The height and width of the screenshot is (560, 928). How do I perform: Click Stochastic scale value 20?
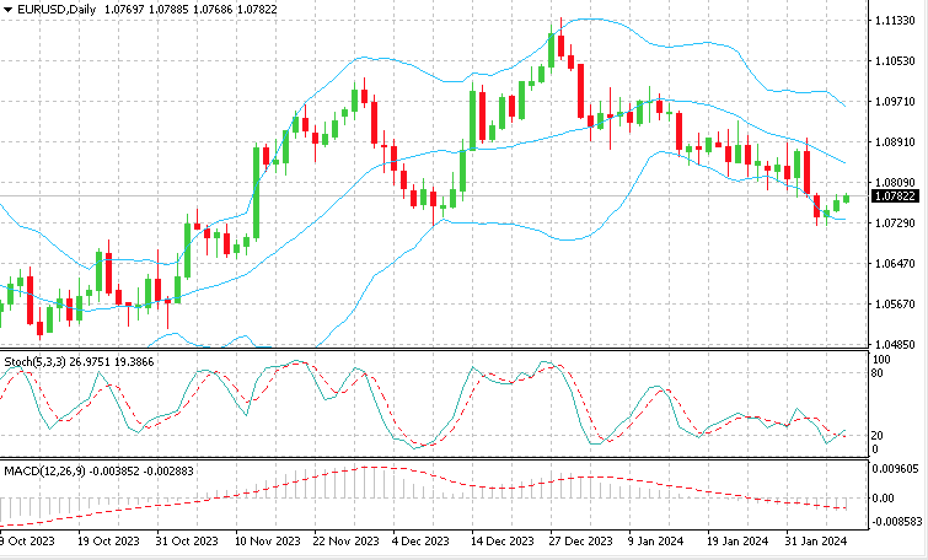(x=878, y=435)
